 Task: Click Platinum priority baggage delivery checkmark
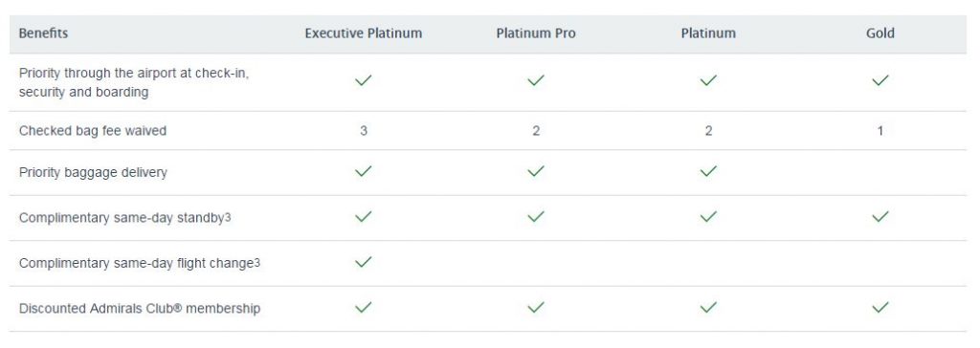point(708,171)
